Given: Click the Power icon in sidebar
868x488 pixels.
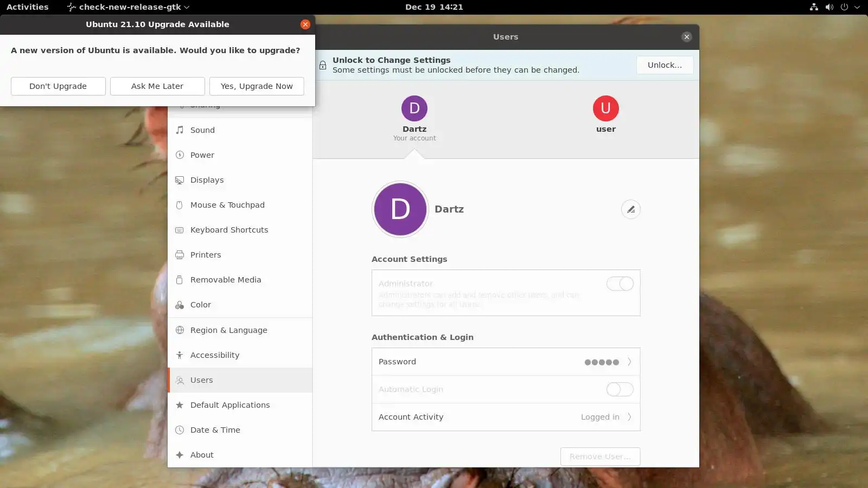Looking at the screenshot, I should [180, 155].
